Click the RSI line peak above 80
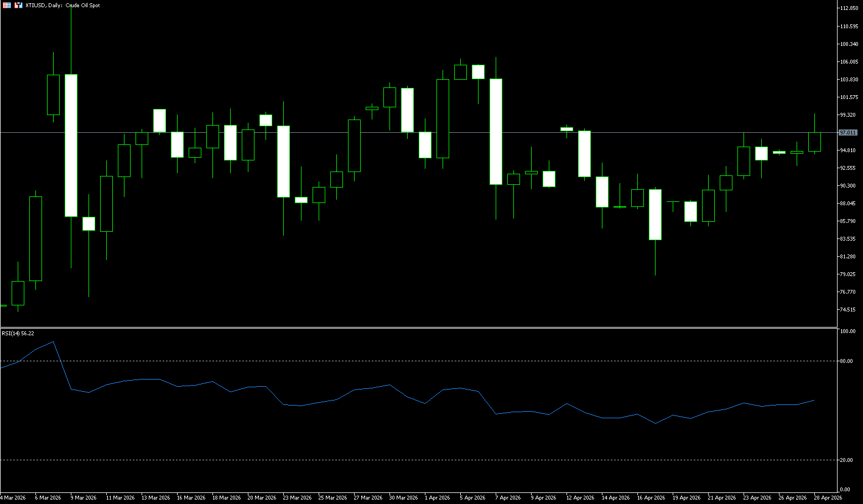The width and height of the screenshot is (863, 504). 53,342
